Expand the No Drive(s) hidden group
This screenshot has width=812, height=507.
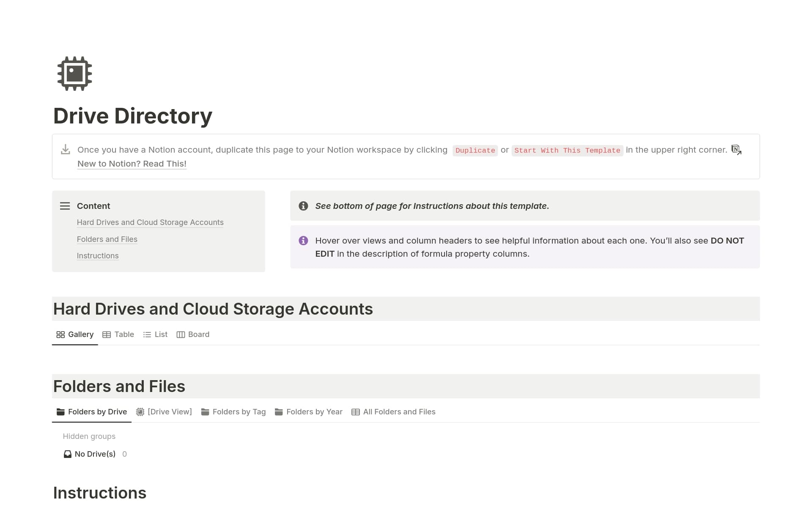pyautogui.click(x=95, y=454)
